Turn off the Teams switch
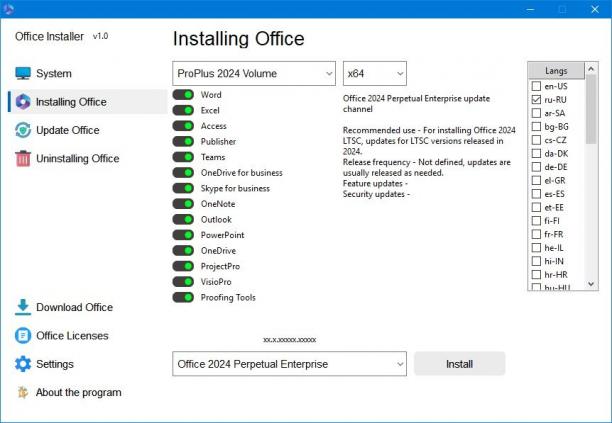 (x=183, y=157)
